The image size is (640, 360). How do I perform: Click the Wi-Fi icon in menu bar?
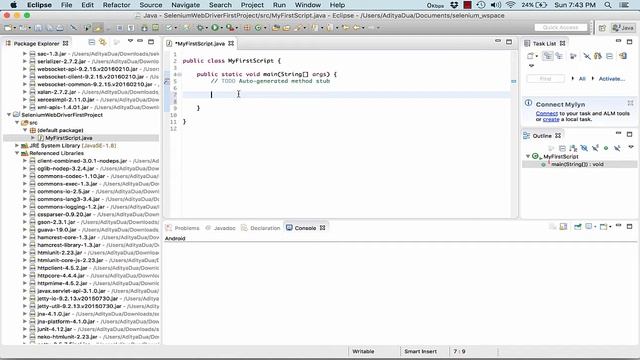point(510,5)
